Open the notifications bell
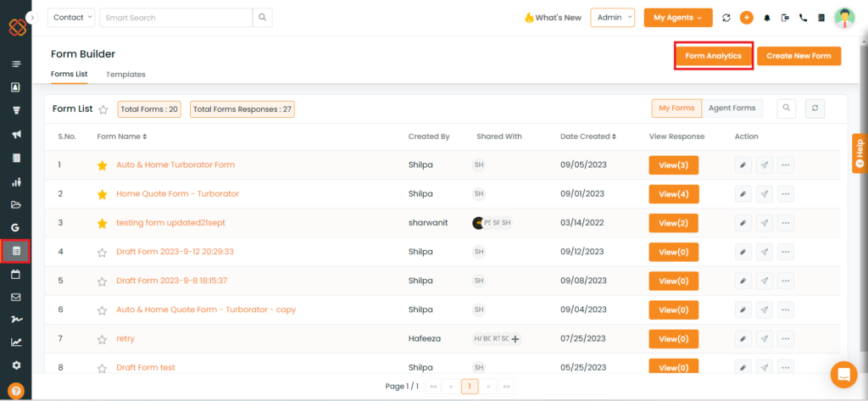The image size is (868, 401). coord(766,18)
